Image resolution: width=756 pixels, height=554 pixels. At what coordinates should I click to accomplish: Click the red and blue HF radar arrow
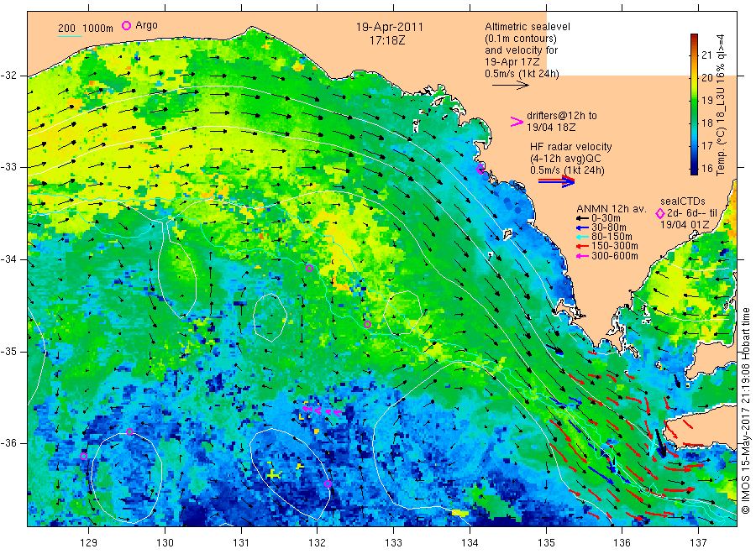coord(556,181)
